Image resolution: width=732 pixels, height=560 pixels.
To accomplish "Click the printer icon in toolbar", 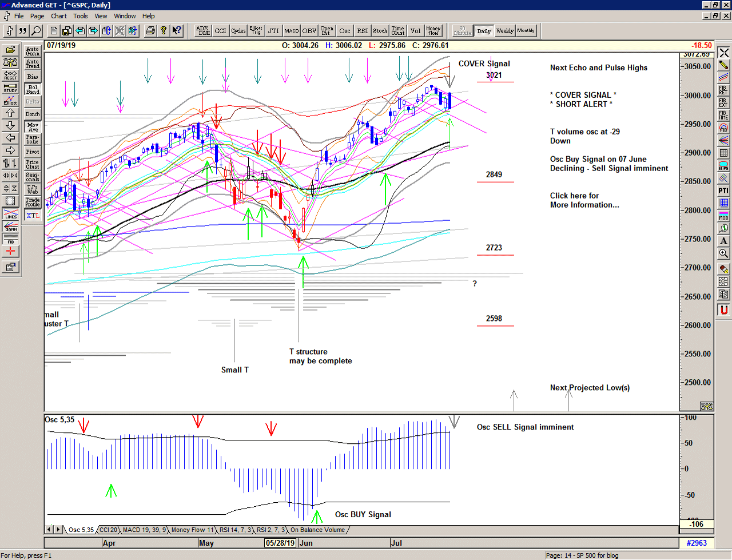I will 150,31.
